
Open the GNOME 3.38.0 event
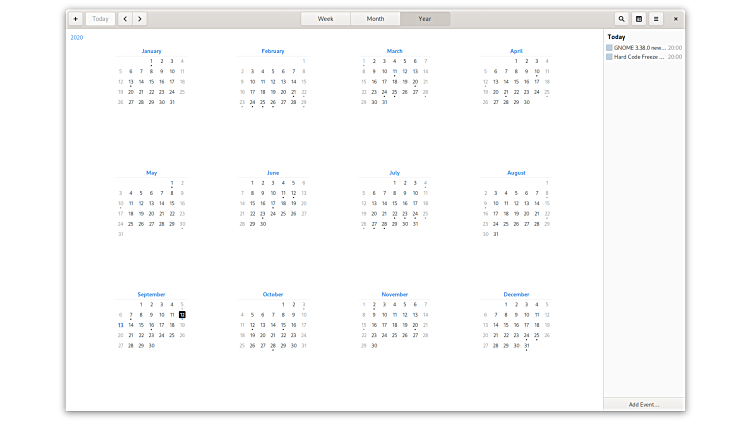(638, 47)
